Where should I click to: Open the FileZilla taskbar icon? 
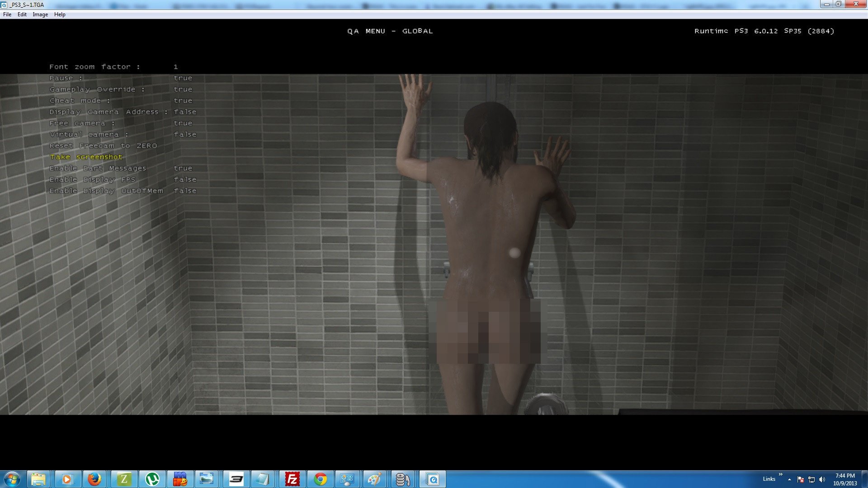click(x=292, y=479)
